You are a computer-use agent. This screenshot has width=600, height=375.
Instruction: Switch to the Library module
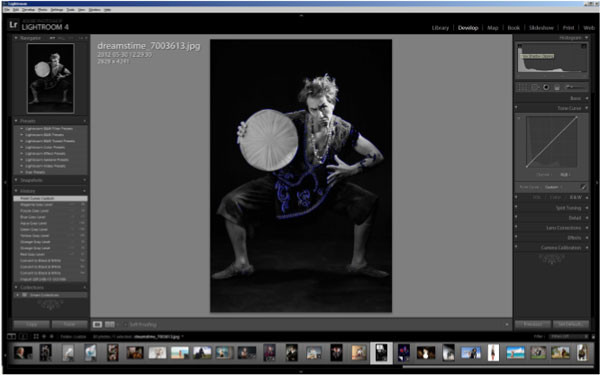440,28
